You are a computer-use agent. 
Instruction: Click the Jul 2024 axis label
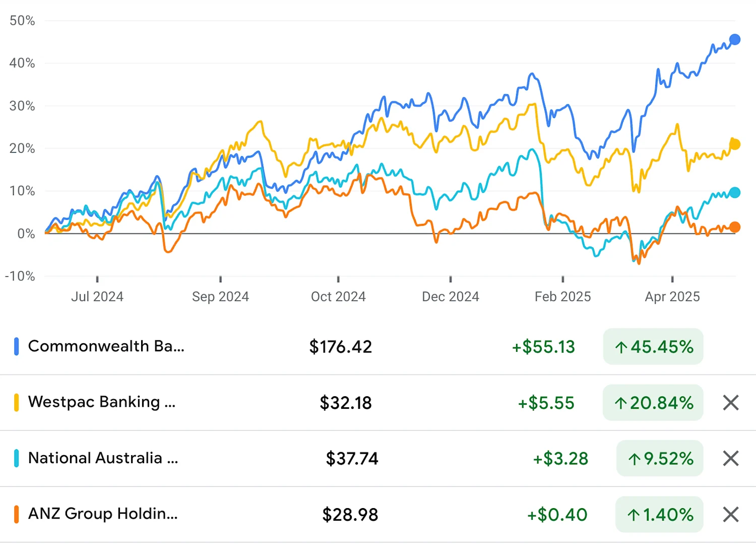[97, 296]
